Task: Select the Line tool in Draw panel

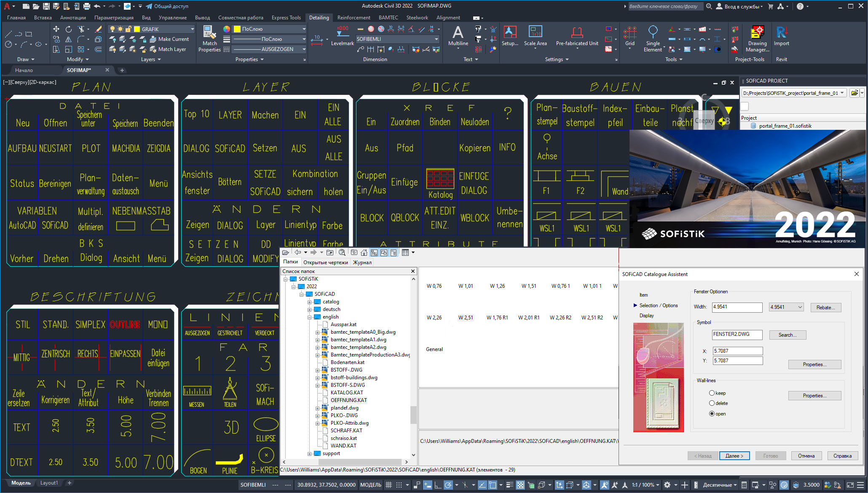Action: tap(8, 34)
